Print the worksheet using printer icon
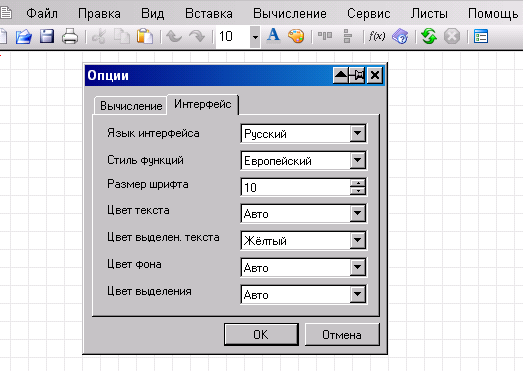The height and width of the screenshot is (371, 523). pyautogui.click(x=70, y=36)
